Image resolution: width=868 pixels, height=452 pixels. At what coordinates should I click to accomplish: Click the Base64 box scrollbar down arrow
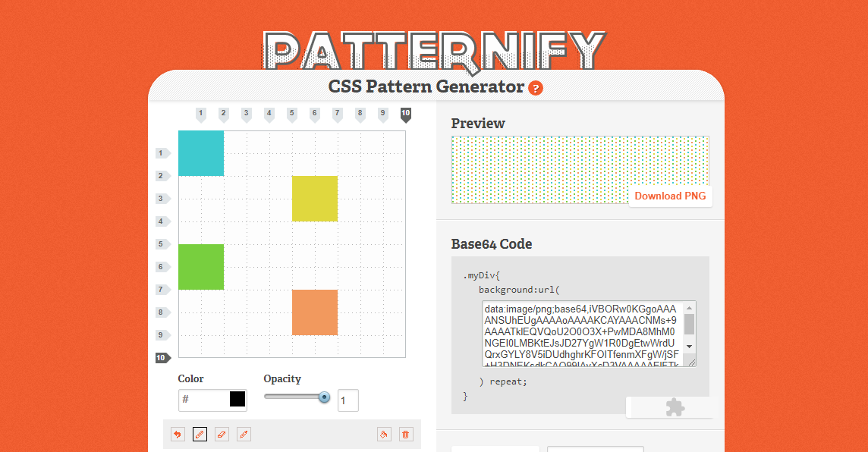689,347
